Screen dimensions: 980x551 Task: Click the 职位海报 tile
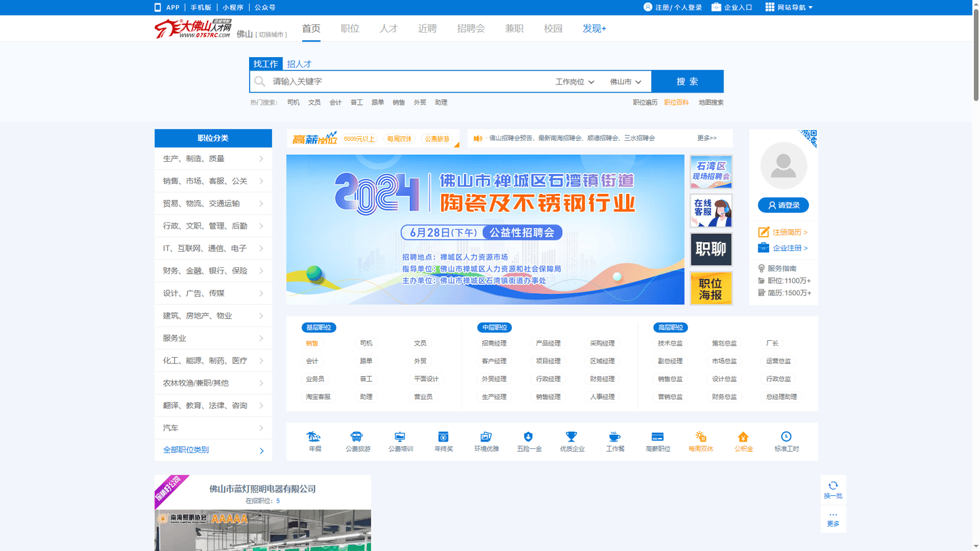[x=711, y=288]
